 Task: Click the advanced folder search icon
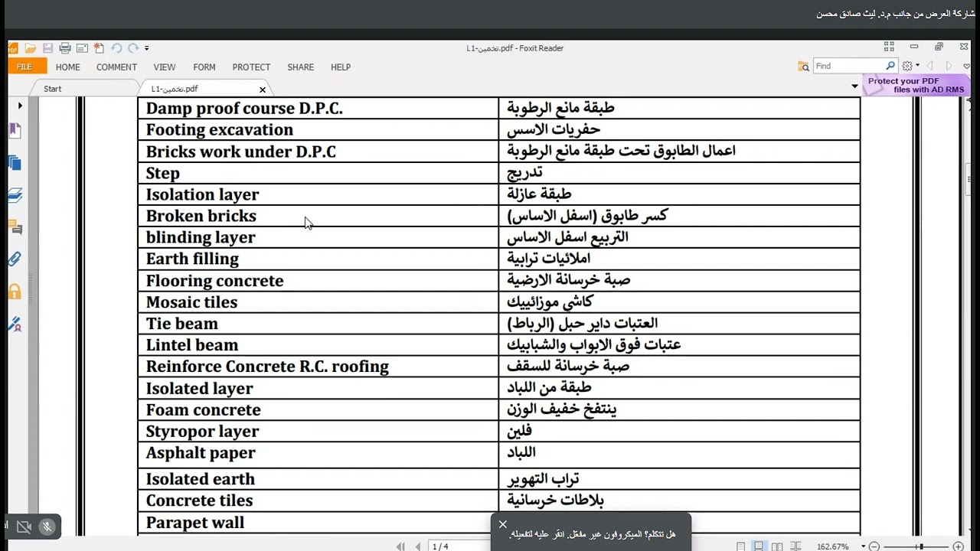[x=803, y=67]
